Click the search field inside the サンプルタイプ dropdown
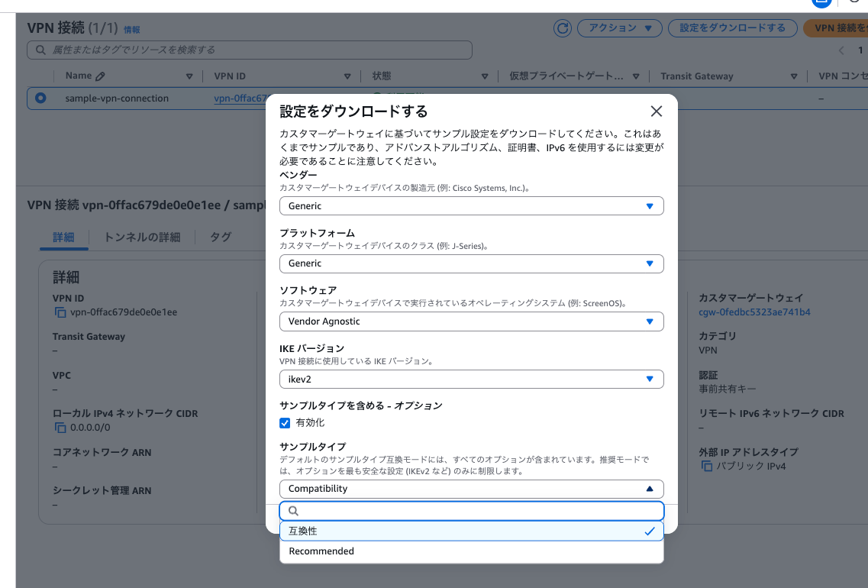 pyautogui.click(x=471, y=510)
